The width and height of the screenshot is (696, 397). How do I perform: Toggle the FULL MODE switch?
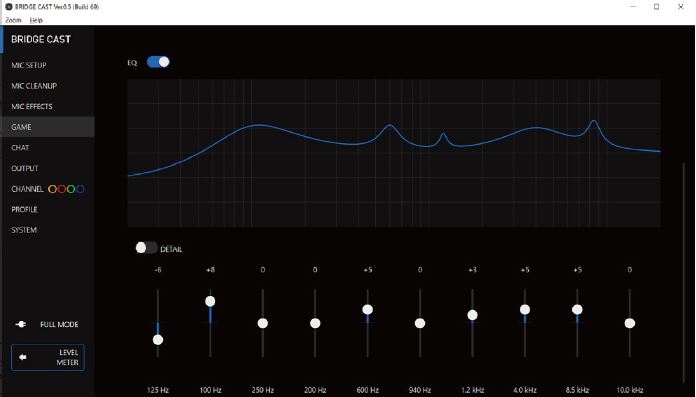pyautogui.click(x=21, y=325)
